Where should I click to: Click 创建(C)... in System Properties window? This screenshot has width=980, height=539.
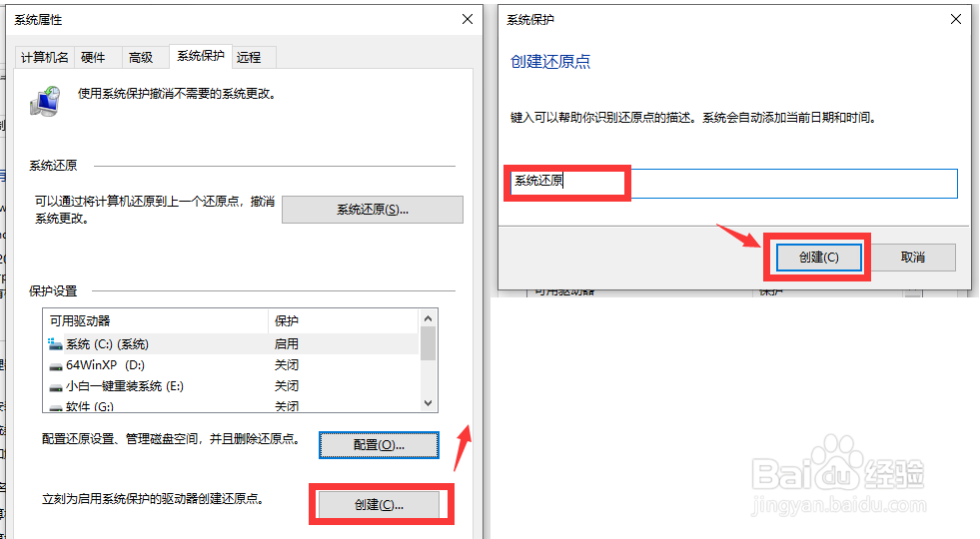click(x=379, y=505)
